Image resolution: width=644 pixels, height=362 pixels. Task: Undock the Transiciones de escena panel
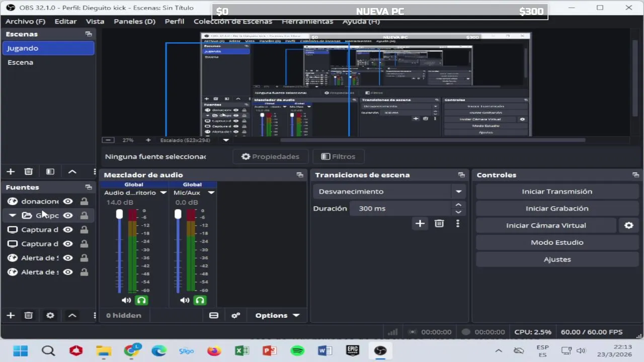[461, 175]
